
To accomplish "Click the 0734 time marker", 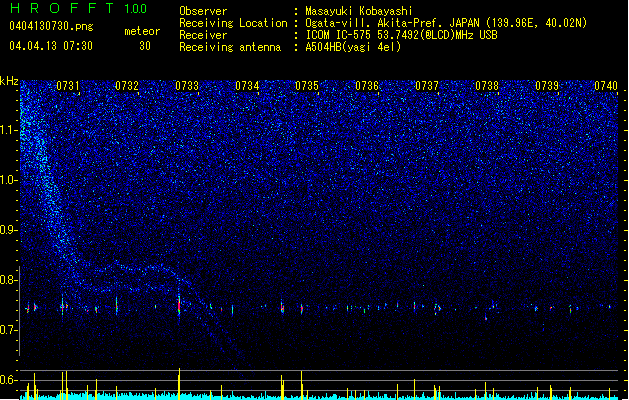I will point(247,86).
